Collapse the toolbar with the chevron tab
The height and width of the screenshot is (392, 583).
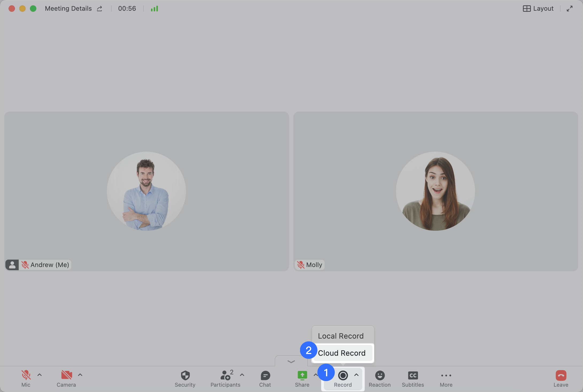291,361
